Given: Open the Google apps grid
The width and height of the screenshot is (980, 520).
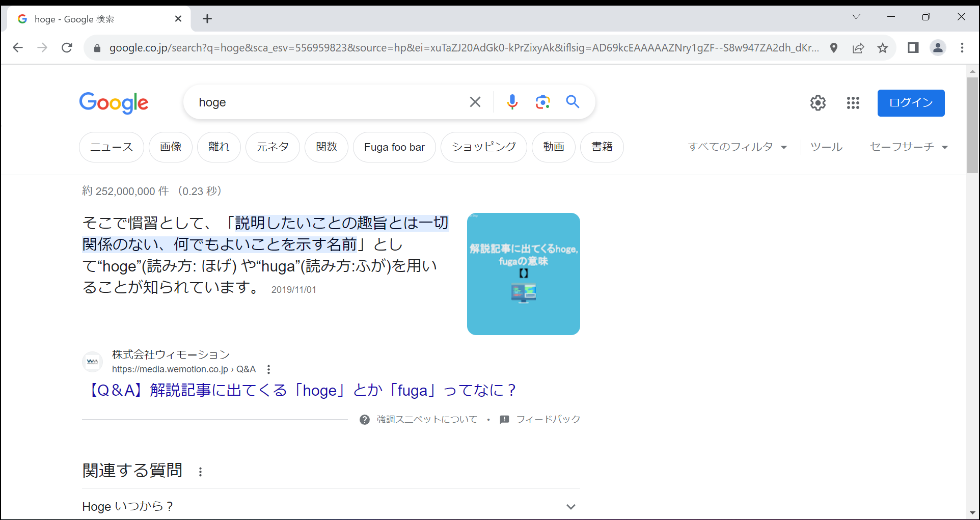Looking at the screenshot, I should click(853, 103).
